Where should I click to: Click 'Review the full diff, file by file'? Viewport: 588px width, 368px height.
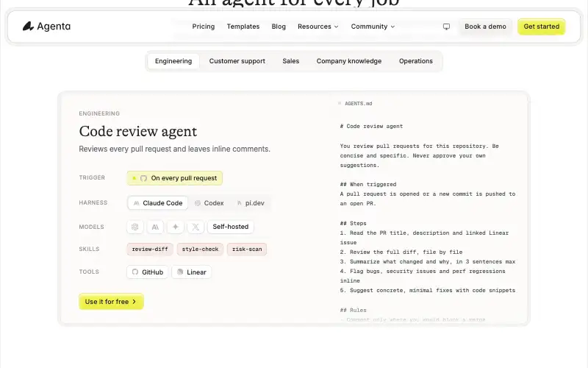(x=406, y=252)
